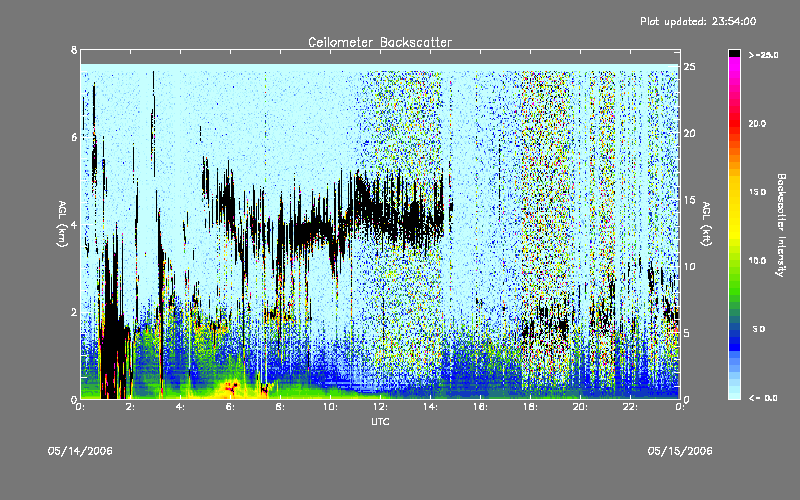800x500 pixels.
Task: Click the UTC x-axis label
Action: click(380, 421)
